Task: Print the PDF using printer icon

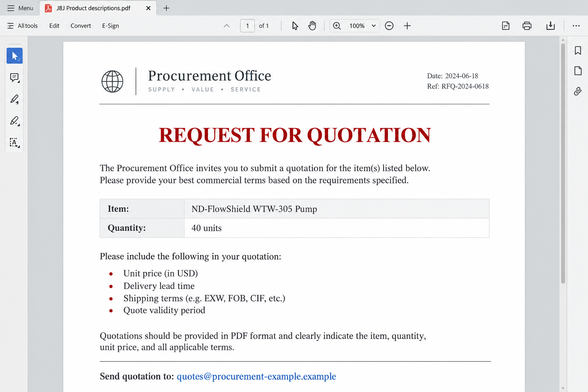Action: pos(527,26)
